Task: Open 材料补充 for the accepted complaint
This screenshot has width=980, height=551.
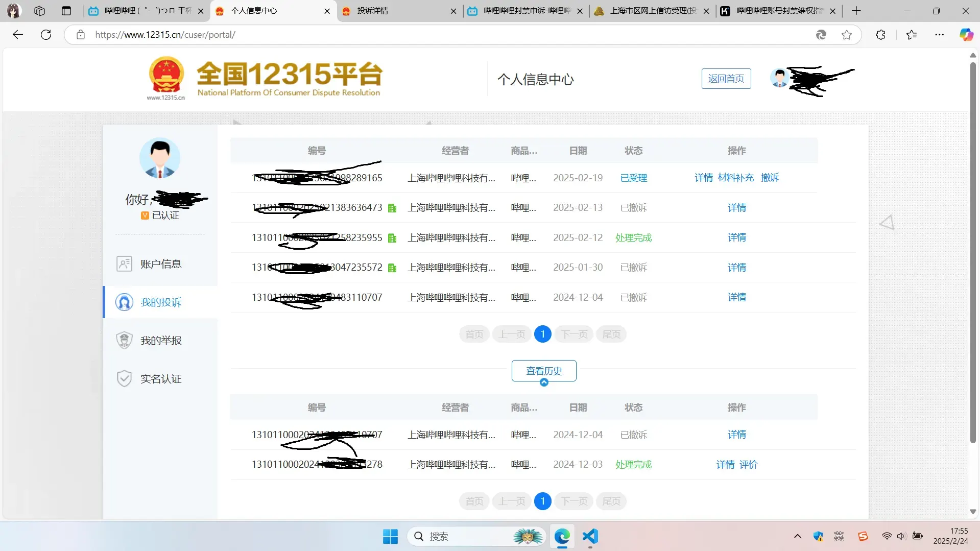Action: point(735,178)
